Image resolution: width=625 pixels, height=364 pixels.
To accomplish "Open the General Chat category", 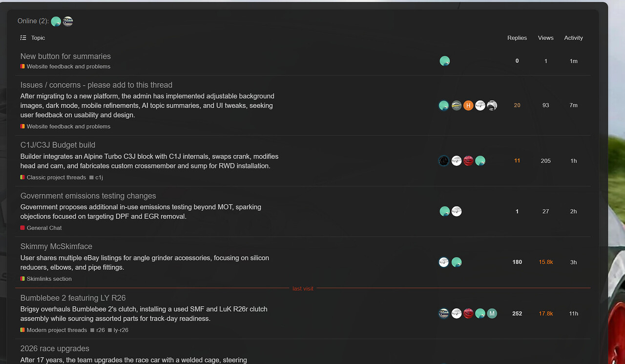I will click(x=41, y=228).
